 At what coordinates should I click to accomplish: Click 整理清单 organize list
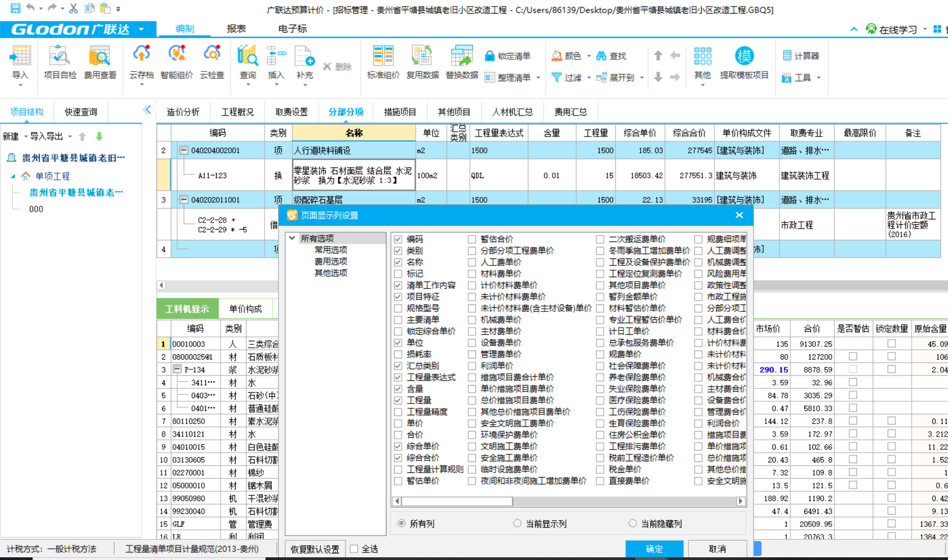508,77
